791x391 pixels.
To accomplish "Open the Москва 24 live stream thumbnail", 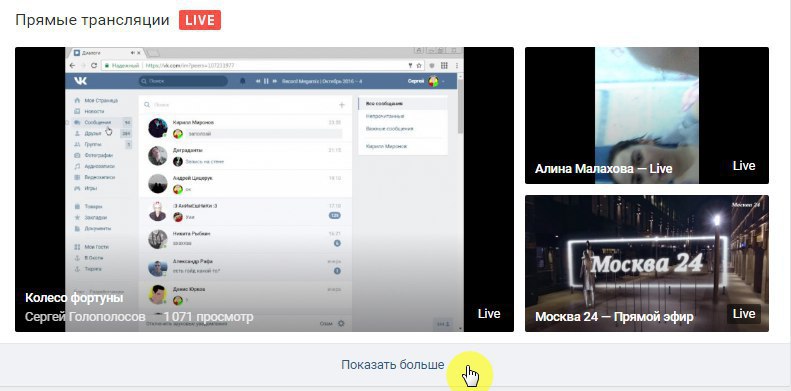I will 647,263.
